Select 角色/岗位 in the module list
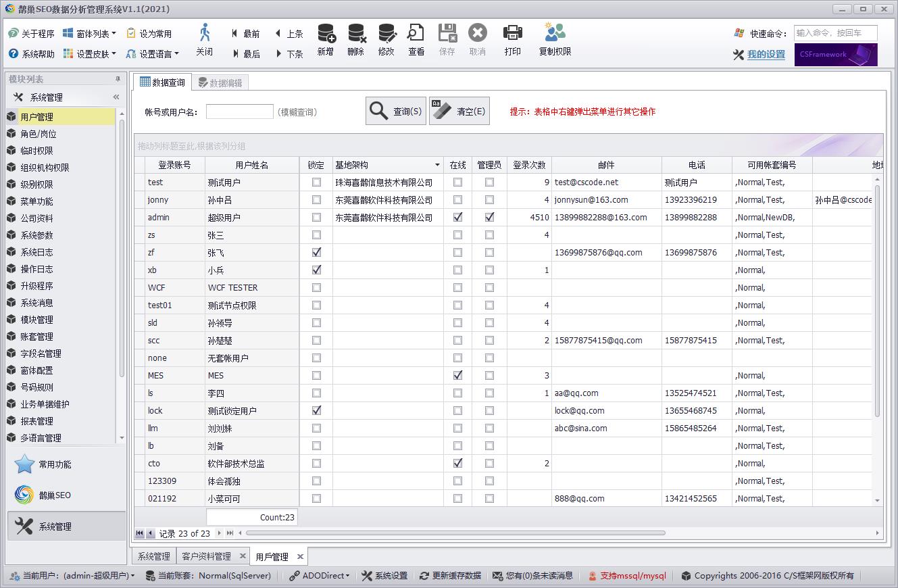This screenshot has width=898, height=588. pyautogui.click(x=39, y=134)
